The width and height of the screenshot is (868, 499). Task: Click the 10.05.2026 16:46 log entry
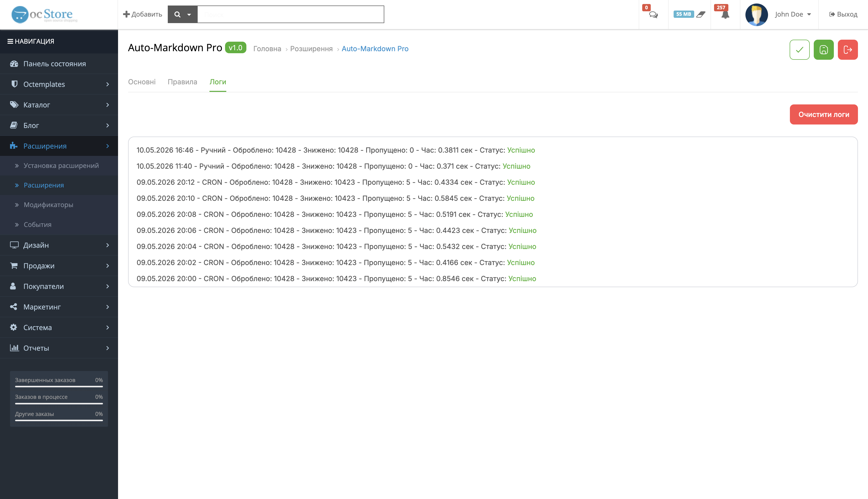(336, 150)
